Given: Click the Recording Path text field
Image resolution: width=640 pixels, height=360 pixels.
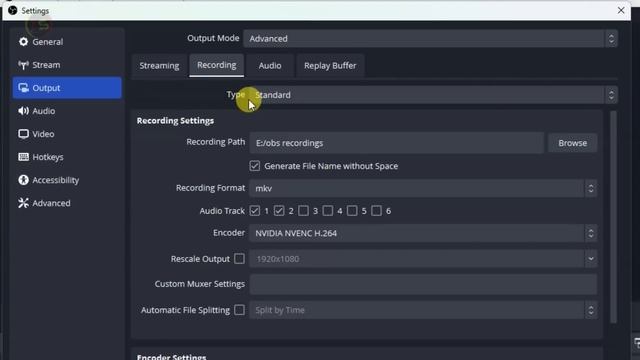Looking at the screenshot, I should [x=396, y=143].
